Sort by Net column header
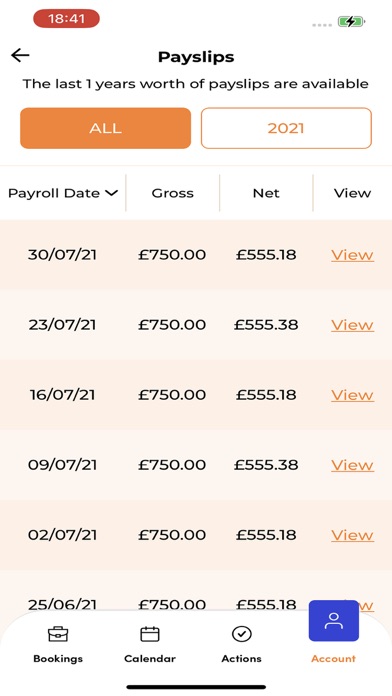 point(266,193)
